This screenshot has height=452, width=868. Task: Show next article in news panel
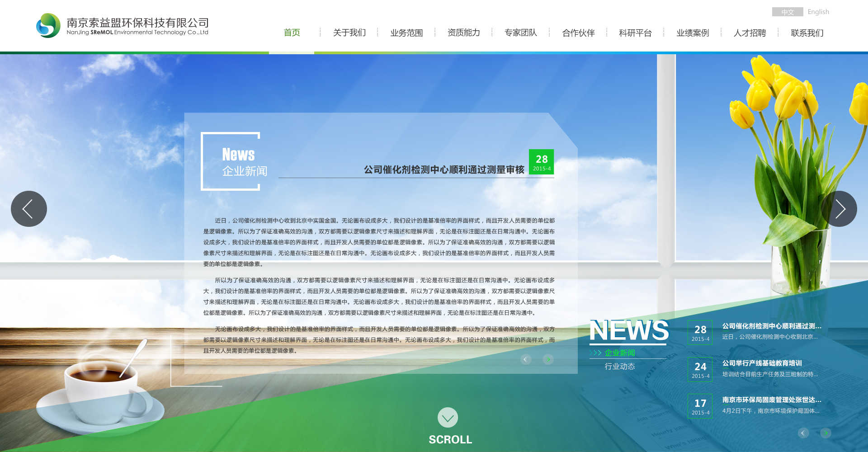(x=548, y=359)
